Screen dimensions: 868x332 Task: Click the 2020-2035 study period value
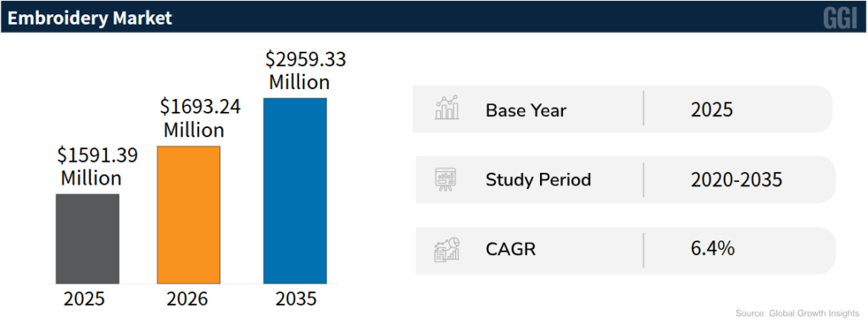[737, 180]
